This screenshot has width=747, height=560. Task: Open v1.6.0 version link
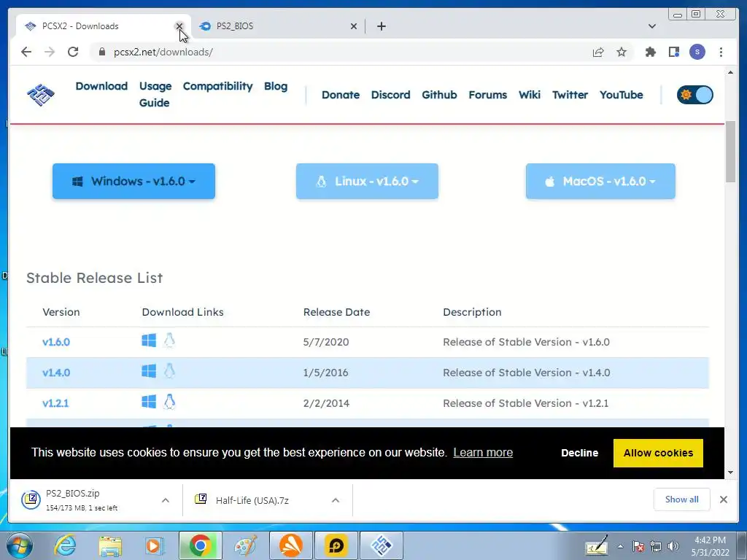pos(56,342)
